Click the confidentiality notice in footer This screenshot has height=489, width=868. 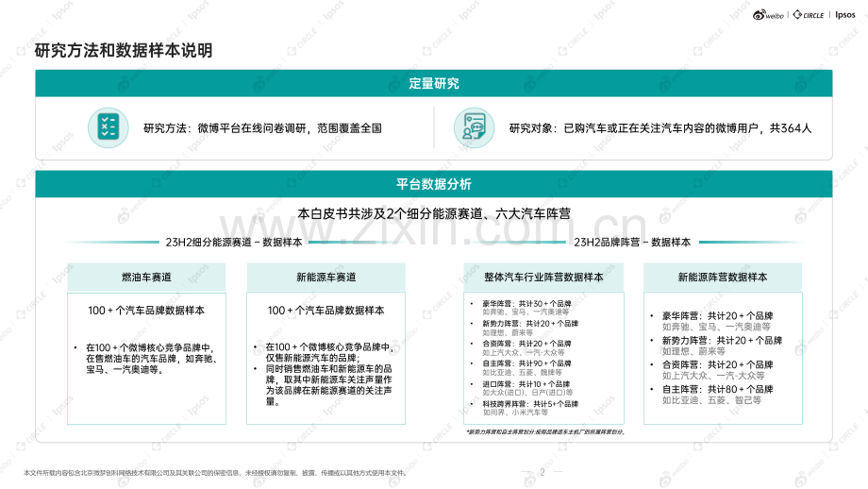click(x=215, y=473)
